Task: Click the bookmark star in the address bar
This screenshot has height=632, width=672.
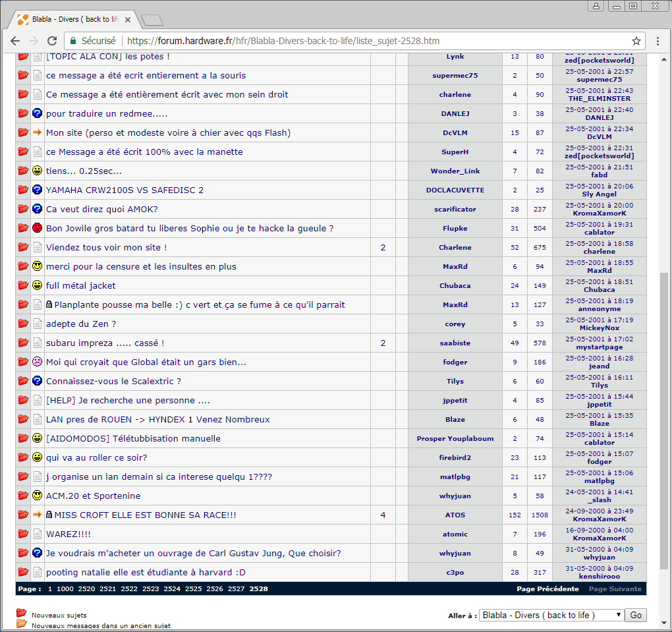Action: coord(636,41)
